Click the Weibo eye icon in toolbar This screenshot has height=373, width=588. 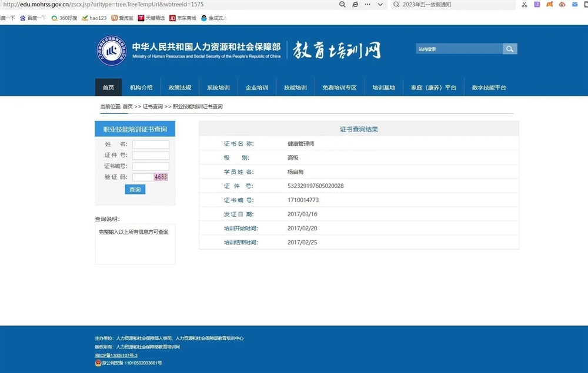click(x=562, y=5)
